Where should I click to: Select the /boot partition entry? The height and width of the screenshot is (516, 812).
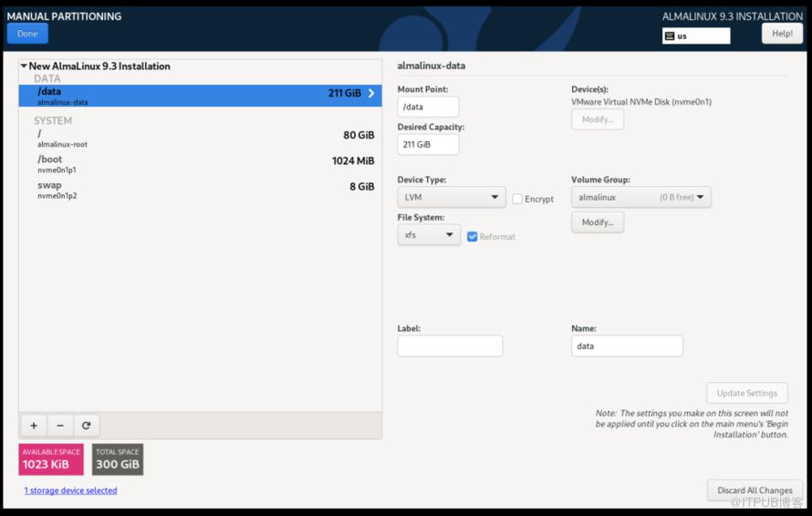tap(199, 163)
